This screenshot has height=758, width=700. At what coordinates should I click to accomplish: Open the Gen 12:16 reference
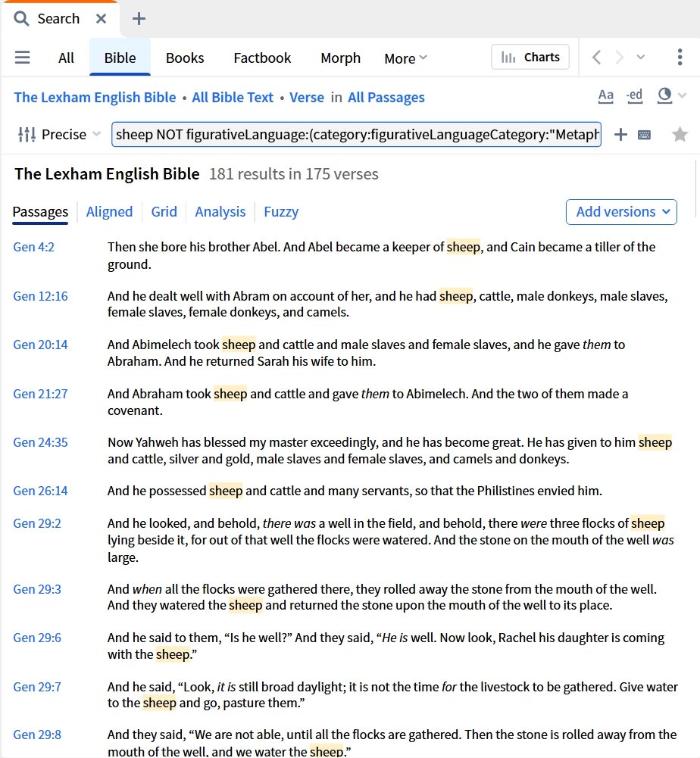(40, 296)
